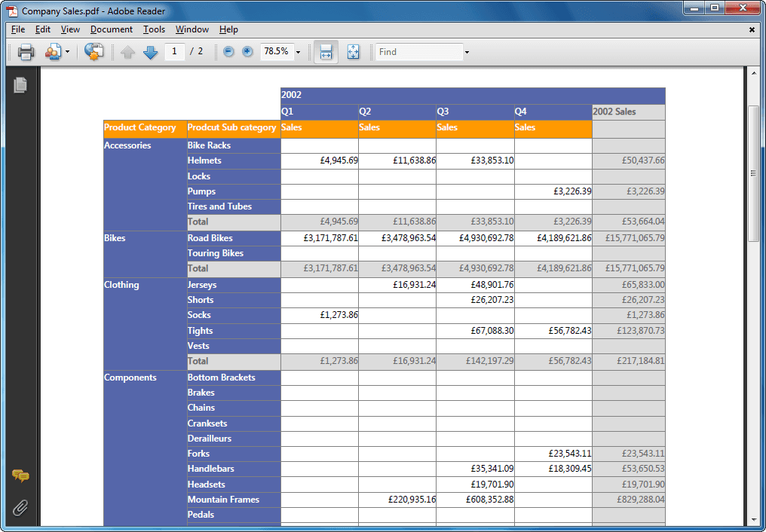Expand the collaborate icon dropdown arrow
This screenshot has height=532, width=766.
point(67,52)
